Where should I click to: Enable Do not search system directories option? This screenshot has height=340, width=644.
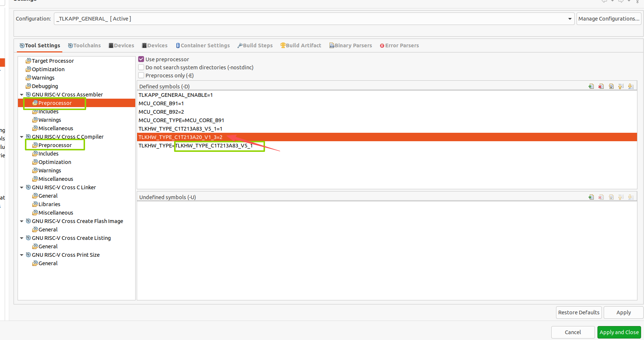[141, 67]
